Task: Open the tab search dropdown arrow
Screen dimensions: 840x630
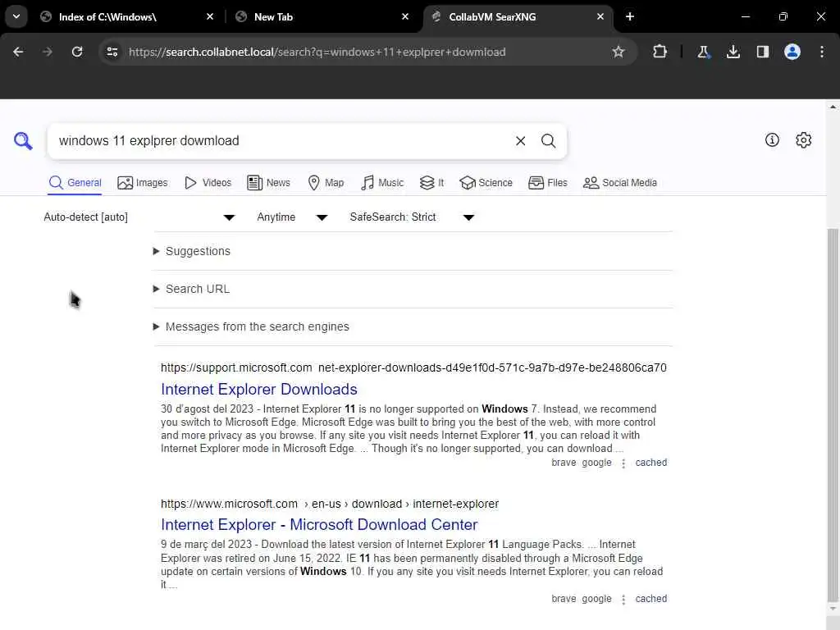Action: pyautogui.click(x=16, y=16)
